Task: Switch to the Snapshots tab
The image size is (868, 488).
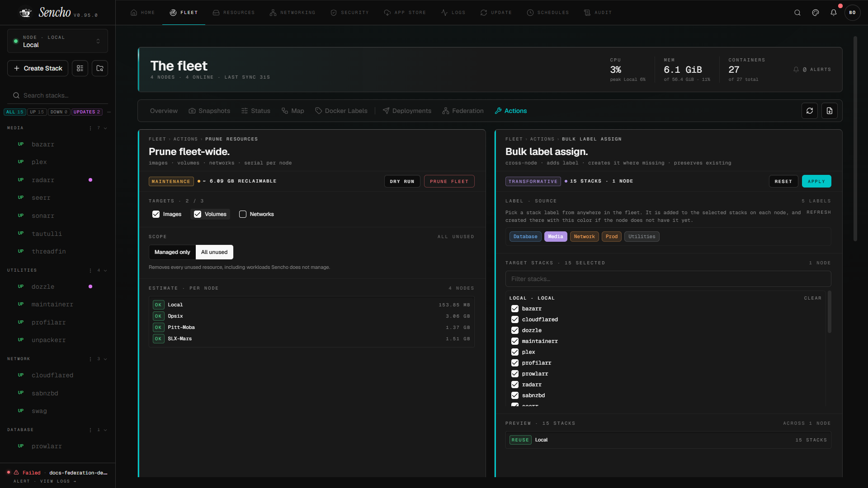Action: pos(209,111)
